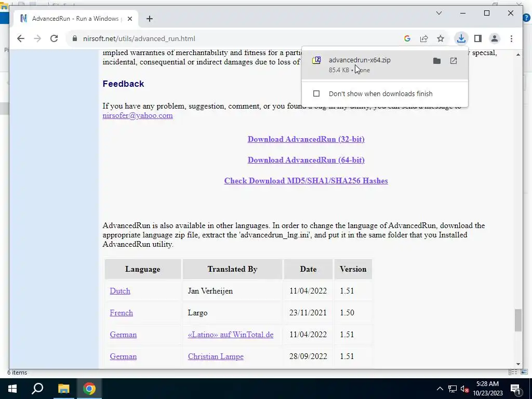532x399 pixels.
Task: Toggle the Chrome downloads button
Action: point(461,38)
